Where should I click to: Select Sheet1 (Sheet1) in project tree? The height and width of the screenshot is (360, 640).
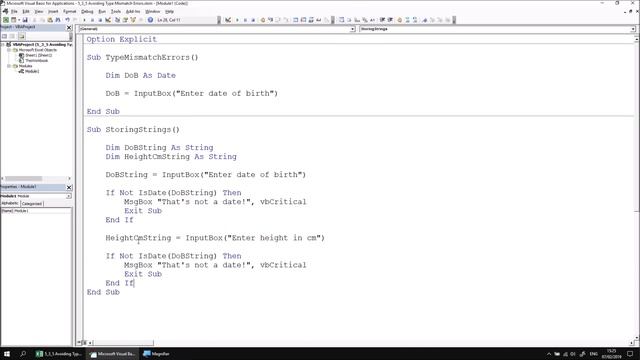[x=38, y=55]
